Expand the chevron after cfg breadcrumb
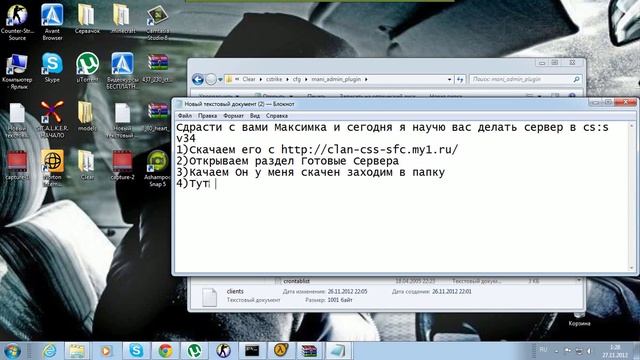Viewport: 640px width, 360px height. coord(306,79)
